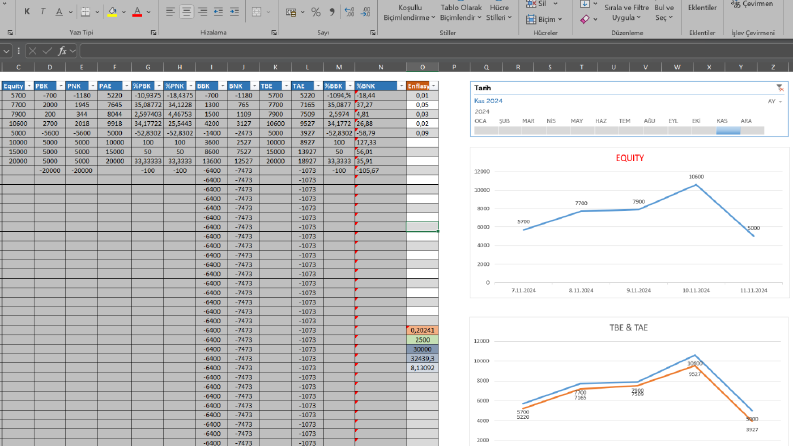Confirm the formula bar entry with the checkmark
Screen dimensions: 793x446
47,51
